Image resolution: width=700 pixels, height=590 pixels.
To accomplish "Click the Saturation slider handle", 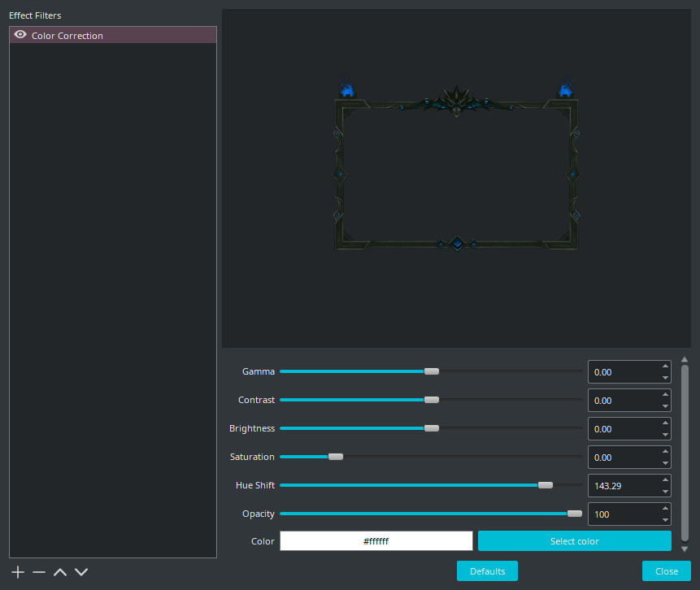I will 336,457.
